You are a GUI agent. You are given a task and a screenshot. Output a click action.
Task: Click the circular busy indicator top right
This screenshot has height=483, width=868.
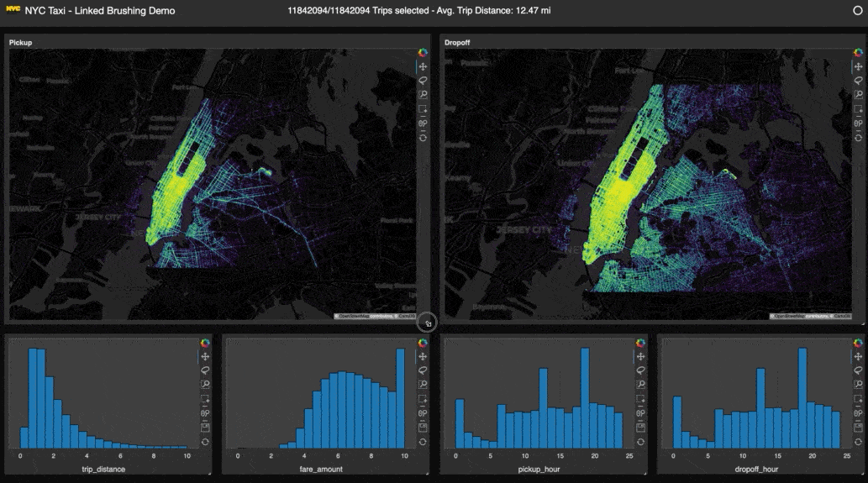click(x=857, y=12)
